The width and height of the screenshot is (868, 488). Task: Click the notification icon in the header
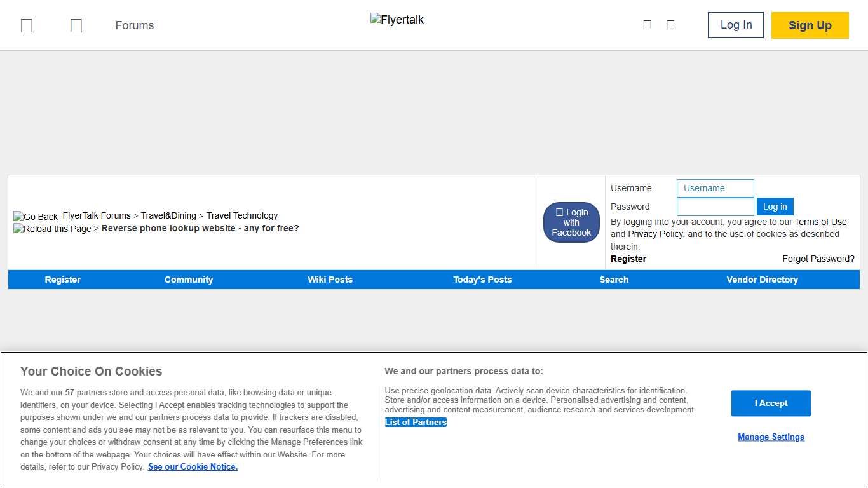tap(670, 24)
